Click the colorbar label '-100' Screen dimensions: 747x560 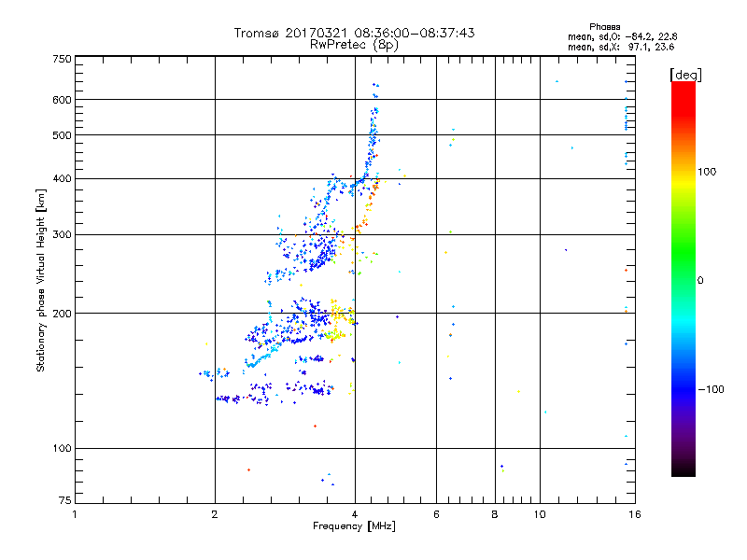[x=711, y=389]
